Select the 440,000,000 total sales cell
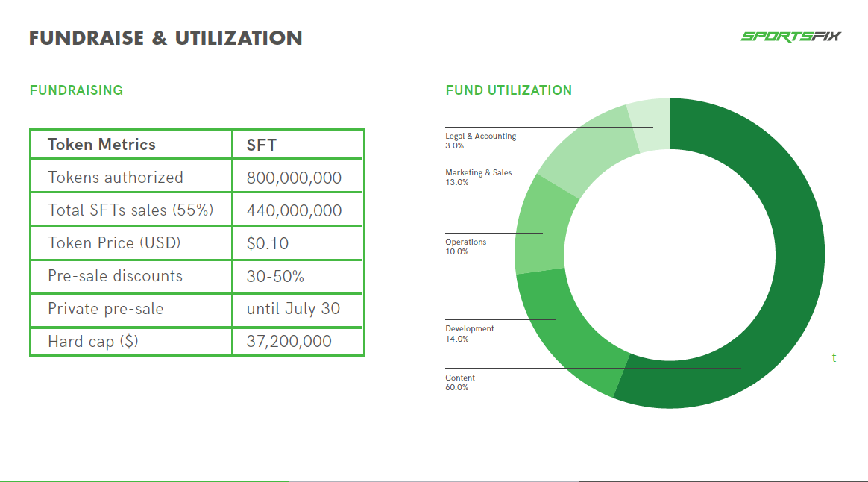Viewport: 868px width, 482px height. pyautogui.click(x=298, y=210)
